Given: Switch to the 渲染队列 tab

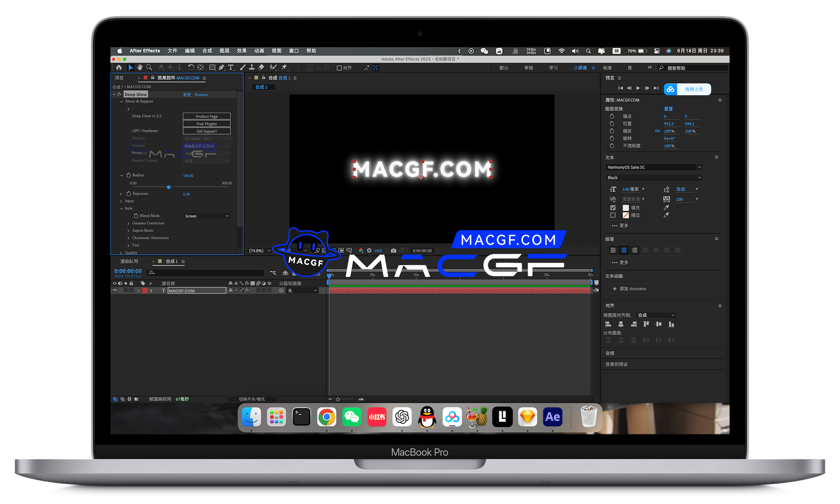Looking at the screenshot, I should (129, 262).
